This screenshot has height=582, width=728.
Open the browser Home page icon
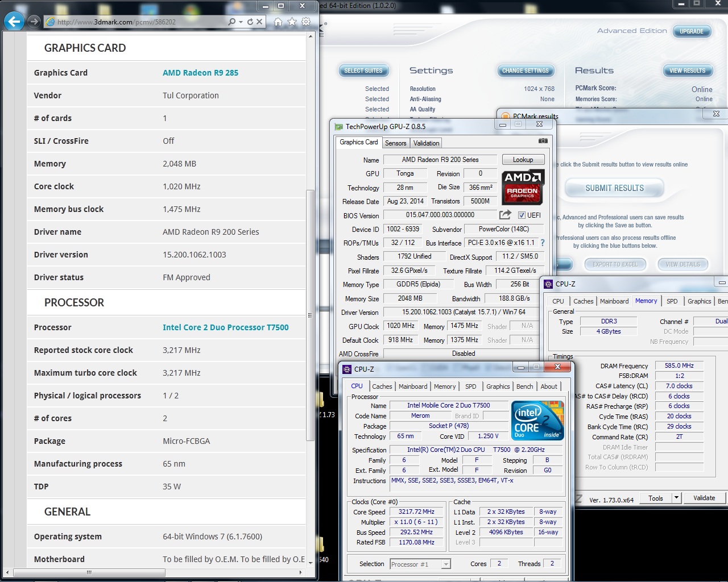(278, 22)
